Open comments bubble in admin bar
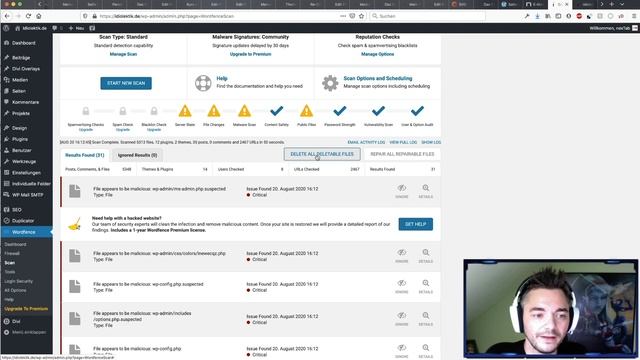The image size is (640, 360). click(55, 28)
